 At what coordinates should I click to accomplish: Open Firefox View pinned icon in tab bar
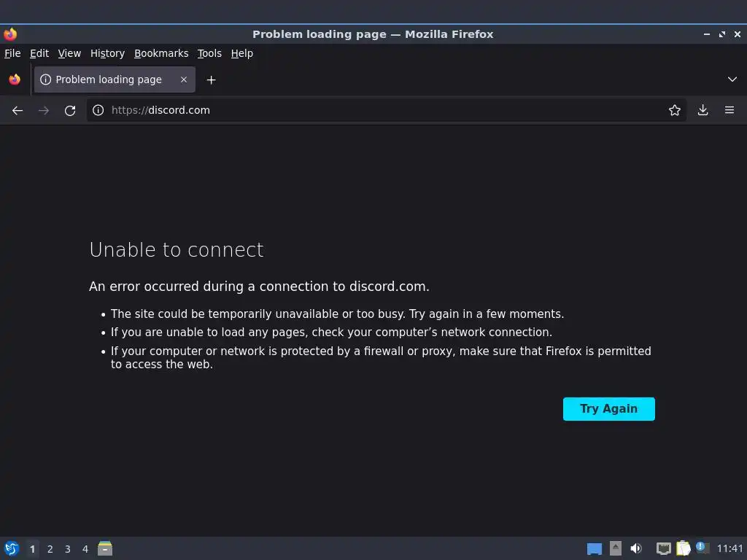pyautogui.click(x=15, y=79)
